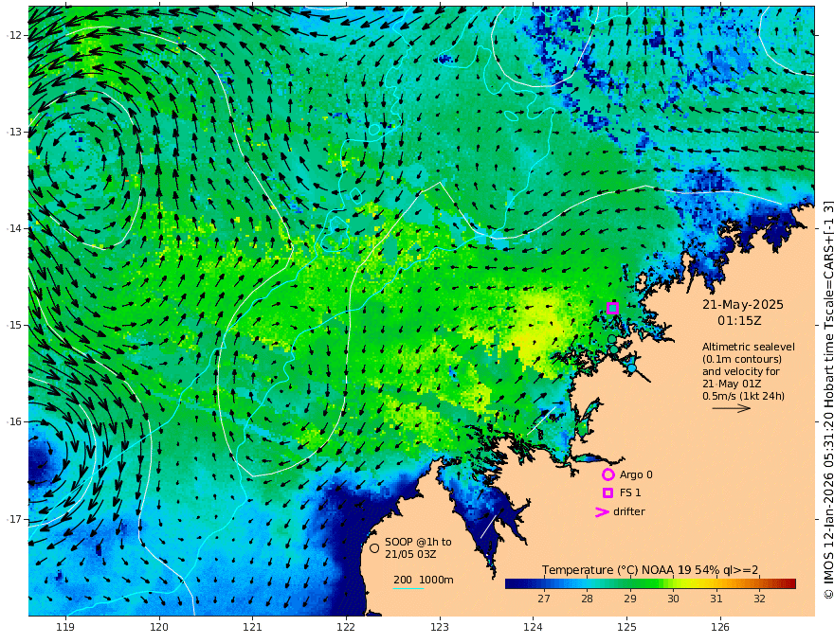Image resolution: width=834 pixels, height=644 pixels.
Task: Click the '21 May 01Z' caption line
Action: 732,384
